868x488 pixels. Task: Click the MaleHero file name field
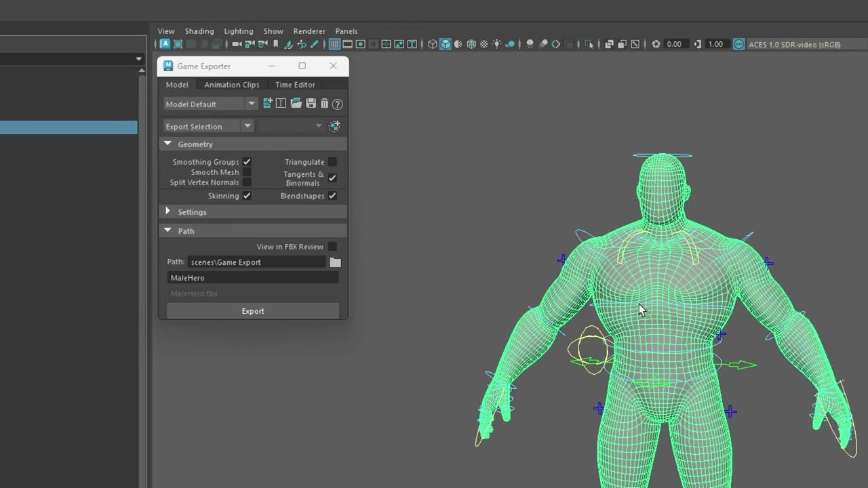point(253,278)
